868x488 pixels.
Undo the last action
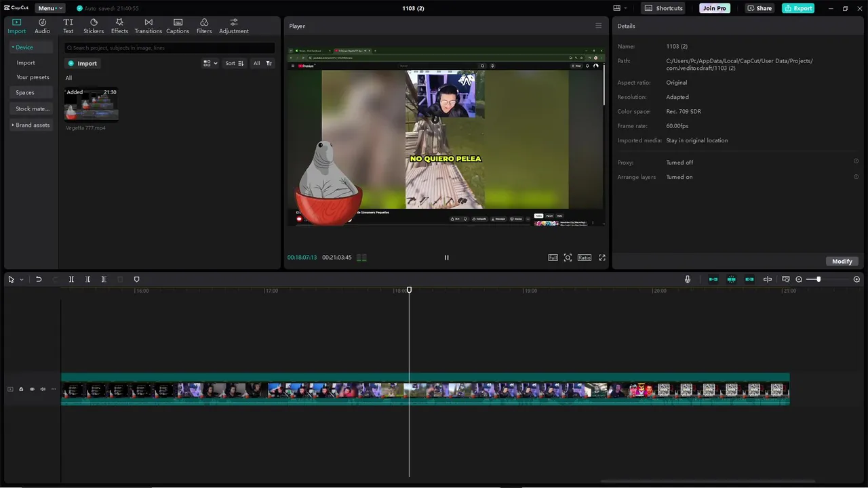point(39,279)
